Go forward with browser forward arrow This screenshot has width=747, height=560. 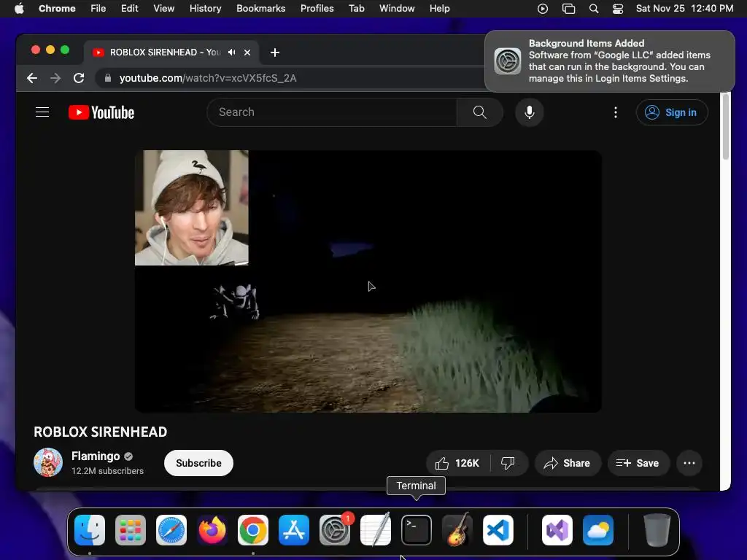(55, 78)
